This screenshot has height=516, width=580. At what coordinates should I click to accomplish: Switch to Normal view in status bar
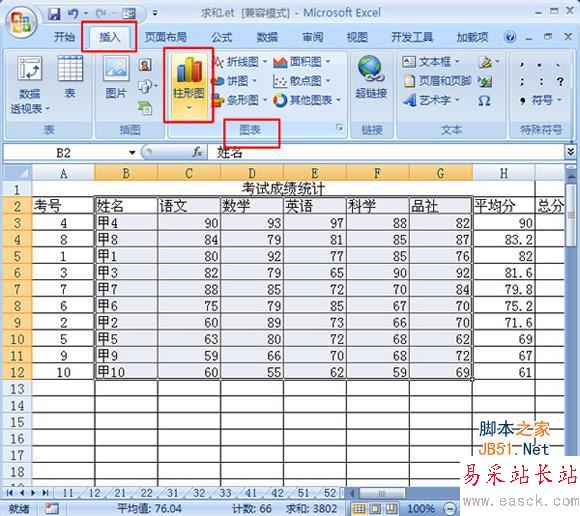click(x=358, y=509)
